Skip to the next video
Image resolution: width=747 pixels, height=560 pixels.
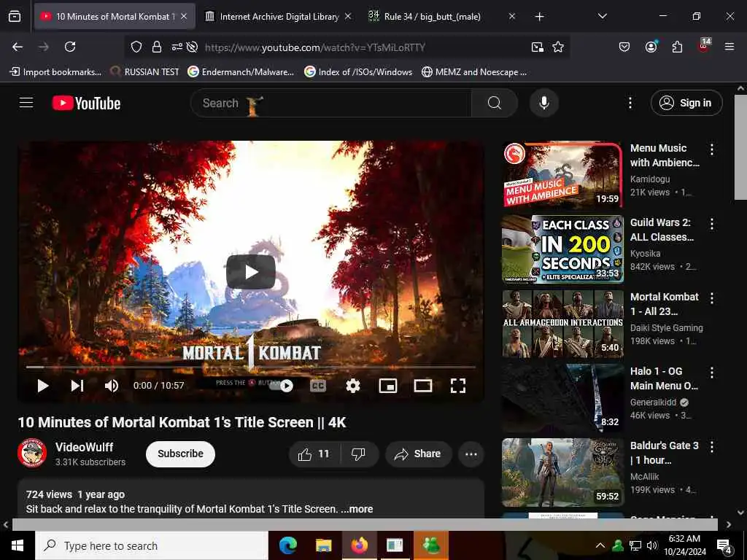pos(77,385)
